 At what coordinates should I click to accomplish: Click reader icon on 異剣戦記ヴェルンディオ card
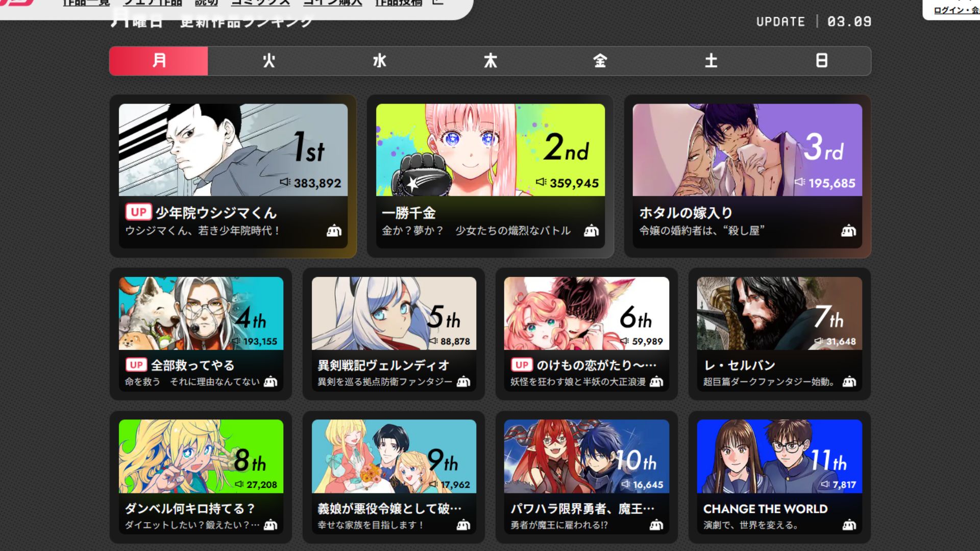pos(463,382)
